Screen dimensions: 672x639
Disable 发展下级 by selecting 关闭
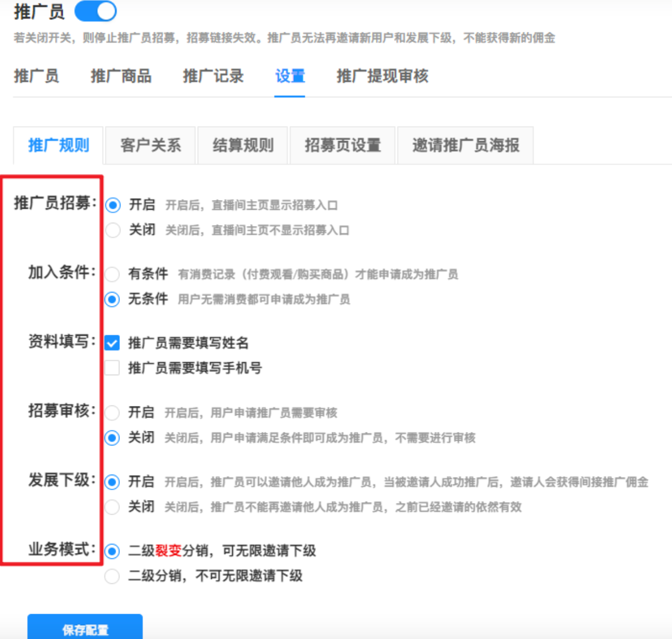[x=112, y=507]
